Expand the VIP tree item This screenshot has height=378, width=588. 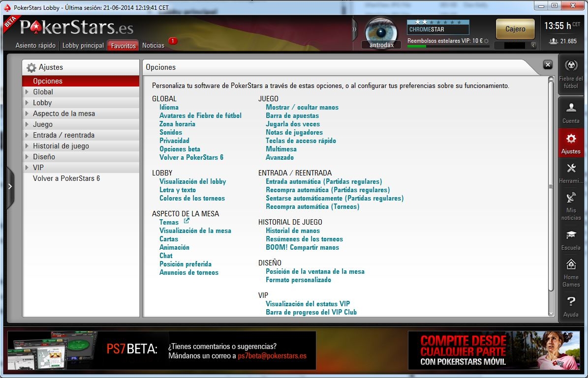click(x=27, y=168)
